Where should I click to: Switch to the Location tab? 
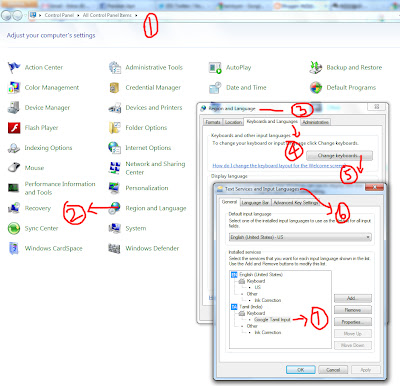tap(233, 122)
